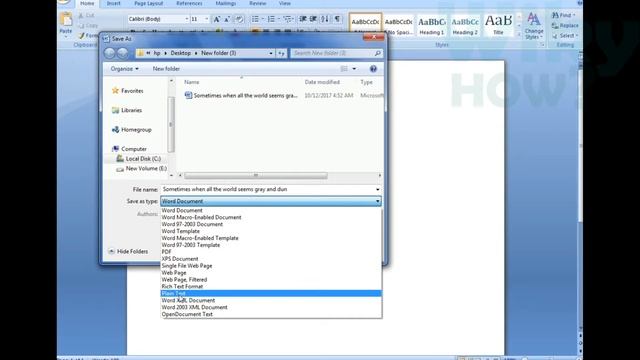Click the Replace icon in Editing group

tap(555, 25)
